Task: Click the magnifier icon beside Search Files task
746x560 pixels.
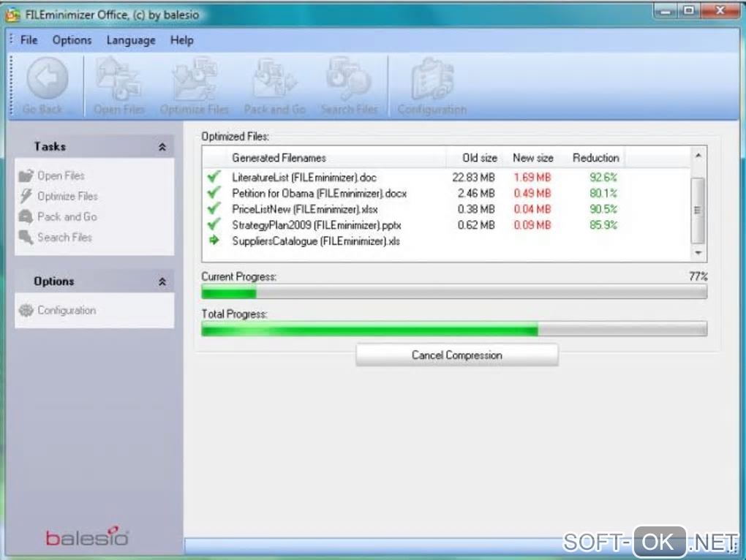Action: tap(26, 237)
